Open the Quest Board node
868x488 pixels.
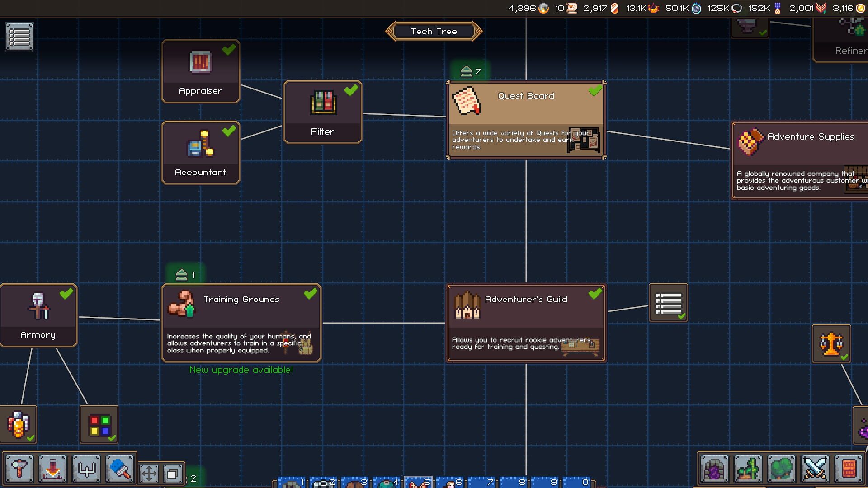coord(526,120)
